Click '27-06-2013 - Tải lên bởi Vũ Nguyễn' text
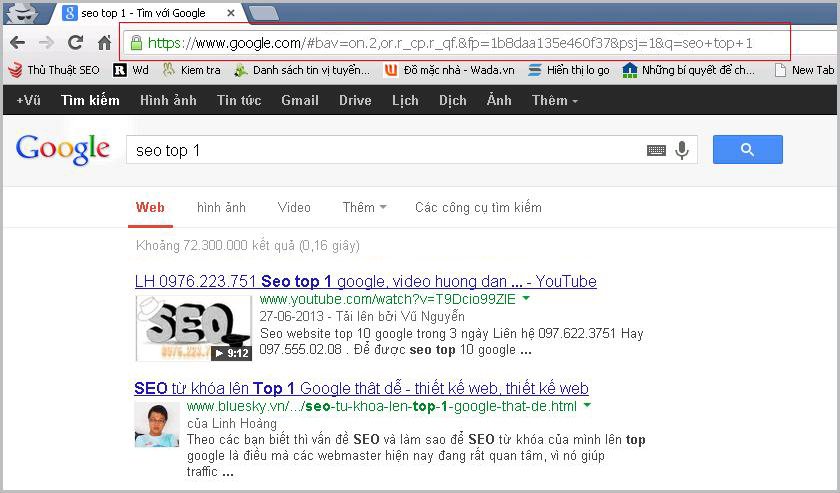The height and width of the screenshot is (493, 840). 362,316
